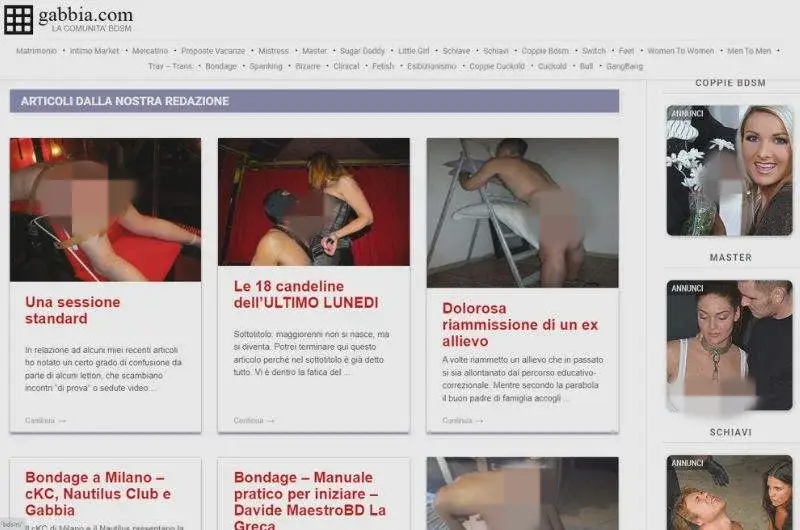Select Proposte Vacanze in navigation

212,51
